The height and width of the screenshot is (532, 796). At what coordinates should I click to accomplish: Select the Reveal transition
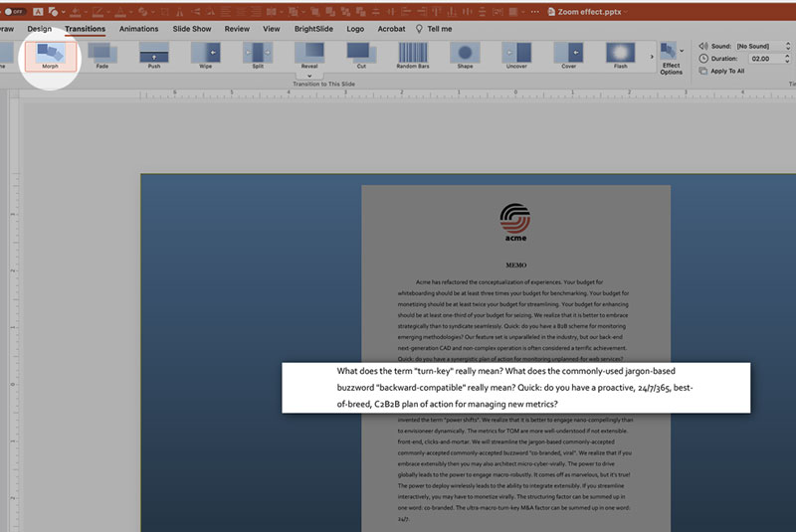click(x=309, y=56)
